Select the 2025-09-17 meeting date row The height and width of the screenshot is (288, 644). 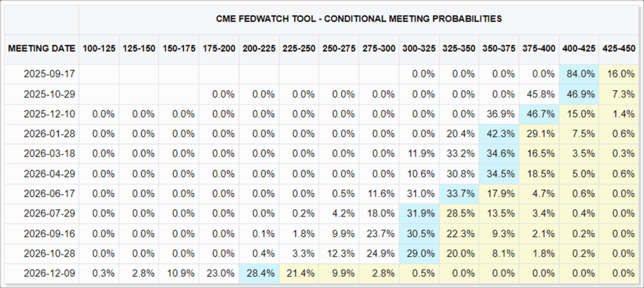(x=322, y=74)
